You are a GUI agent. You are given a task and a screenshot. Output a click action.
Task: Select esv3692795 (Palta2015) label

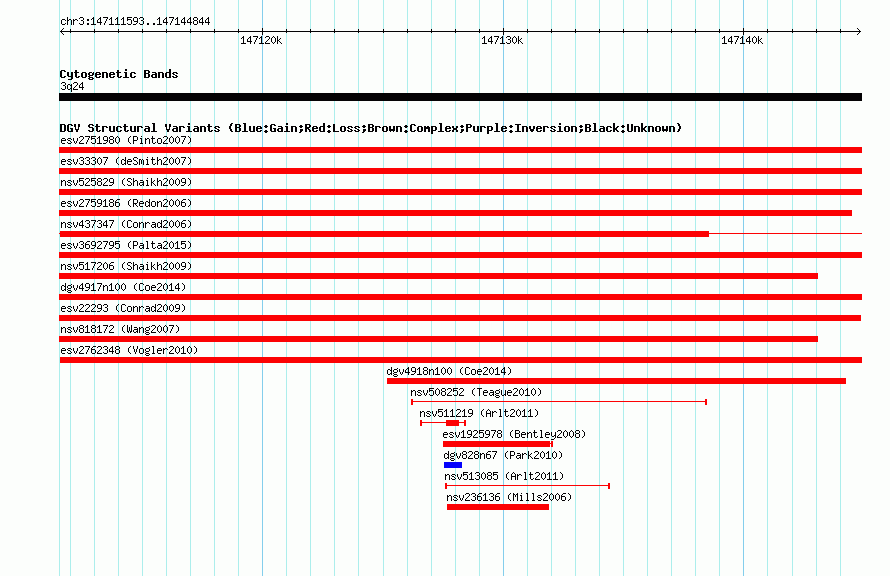[x=126, y=245]
